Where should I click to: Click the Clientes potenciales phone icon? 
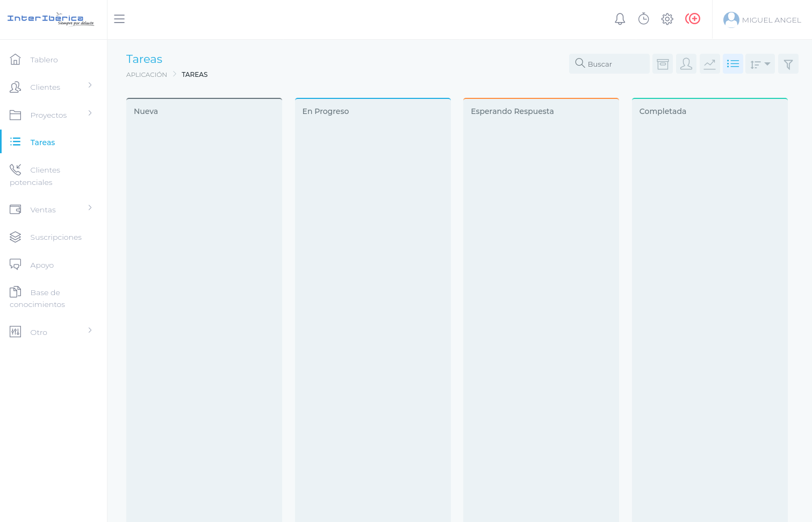click(16, 169)
